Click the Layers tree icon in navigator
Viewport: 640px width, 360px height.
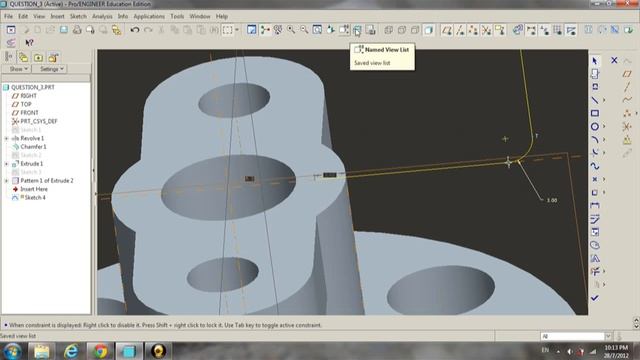point(23,58)
